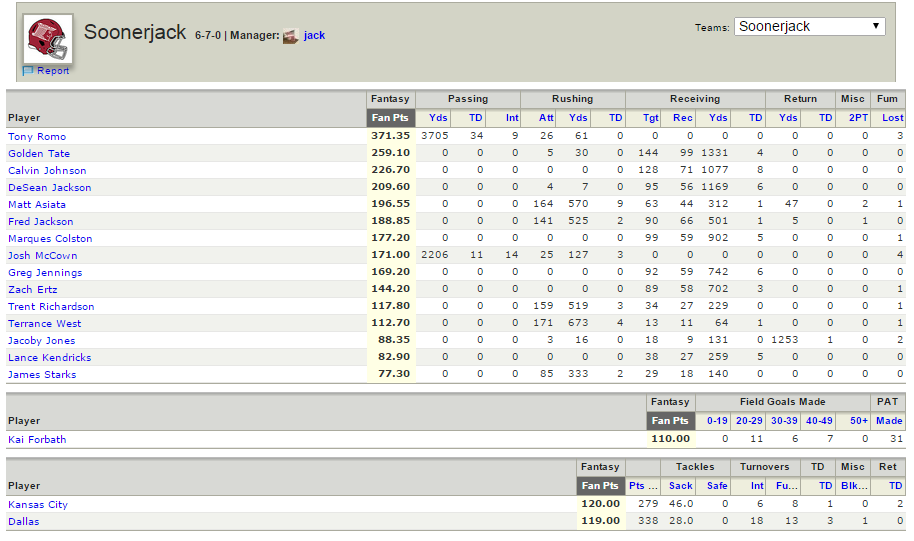Sort by Return TD column
This screenshot has height=541, width=914.
[x=825, y=117]
